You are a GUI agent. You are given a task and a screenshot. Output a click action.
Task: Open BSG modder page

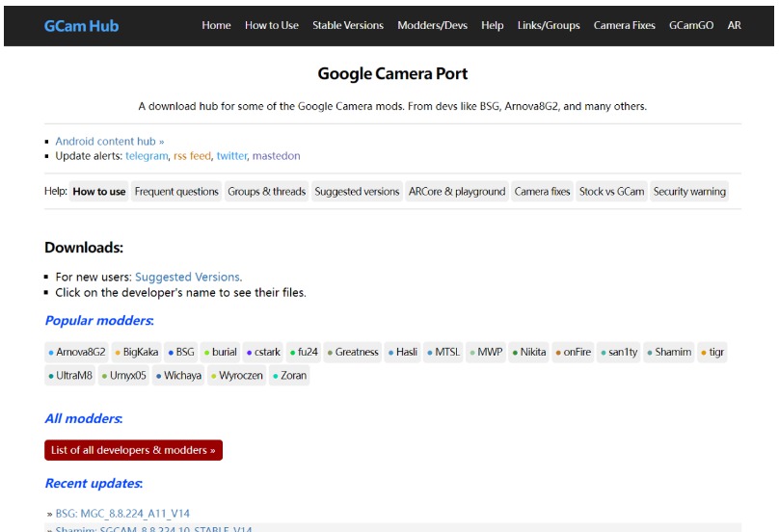181,352
